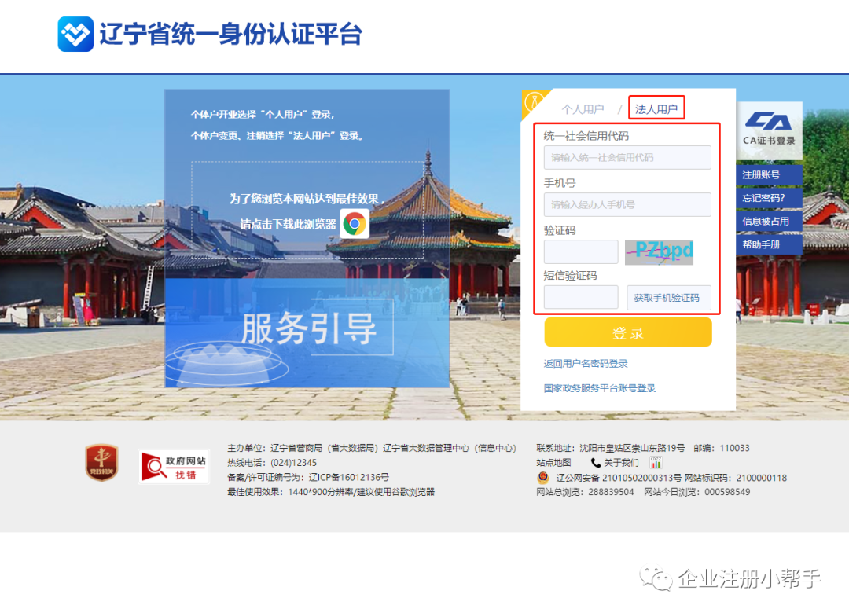Click the CNZZ statistics icon in footer

click(x=656, y=462)
